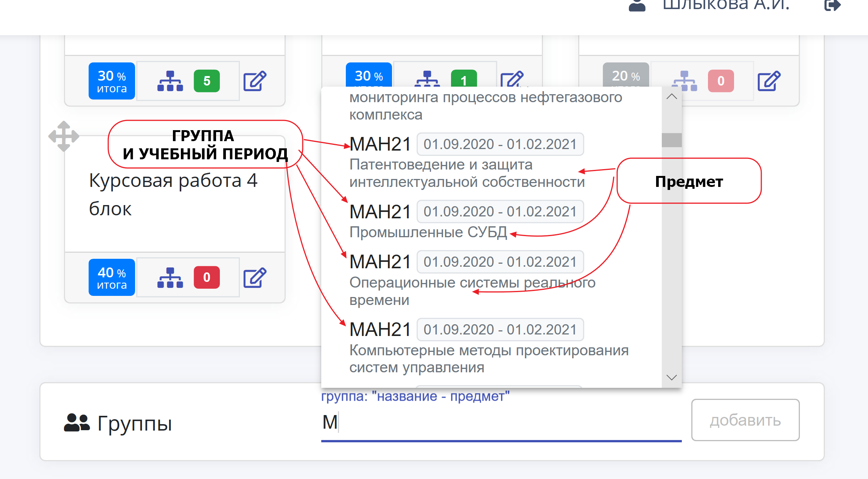The height and width of the screenshot is (479, 868).
Task: Click the date range badge above Патентоведение
Action: click(x=500, y=144)
